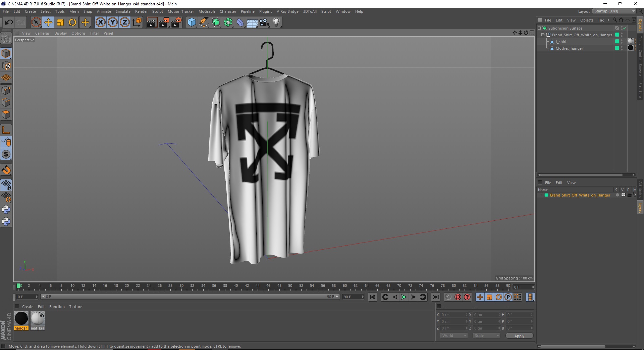Image resolution: width=644 pixels, height=350 pixels.
Task: Render to Picture Viewer
Action: (x=164, y=23)
